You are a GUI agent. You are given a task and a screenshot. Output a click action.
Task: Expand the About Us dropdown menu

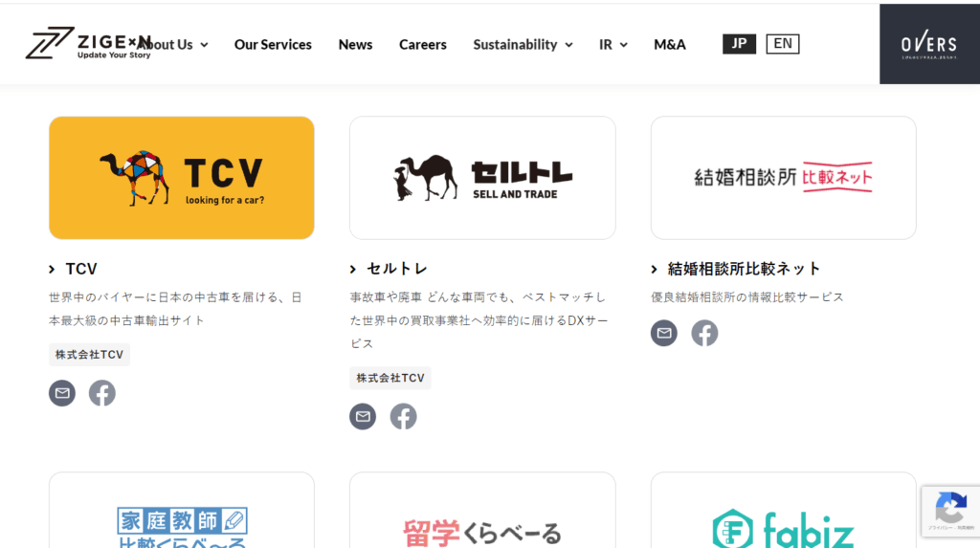tap(172, 45)
